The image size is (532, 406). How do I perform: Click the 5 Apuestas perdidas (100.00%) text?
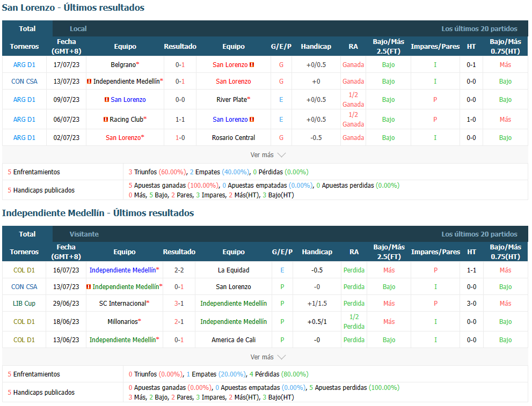click(354, 387)
